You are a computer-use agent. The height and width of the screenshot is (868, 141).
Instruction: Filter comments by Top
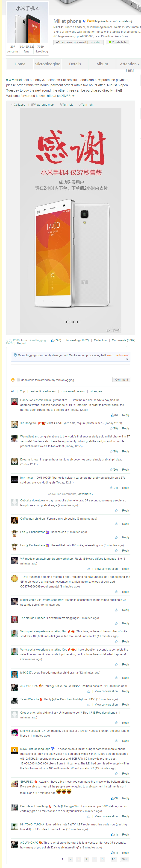coord(22,392)
